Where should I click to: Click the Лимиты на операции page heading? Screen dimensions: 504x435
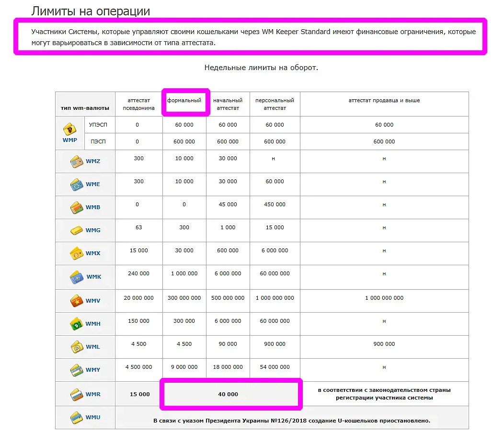click(91, 11)
